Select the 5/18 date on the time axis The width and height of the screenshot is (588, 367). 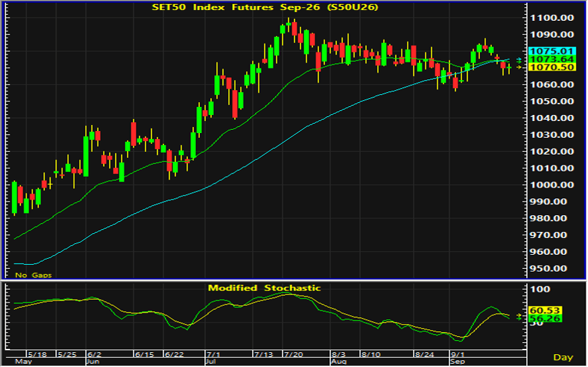click(x=37, y=354)
